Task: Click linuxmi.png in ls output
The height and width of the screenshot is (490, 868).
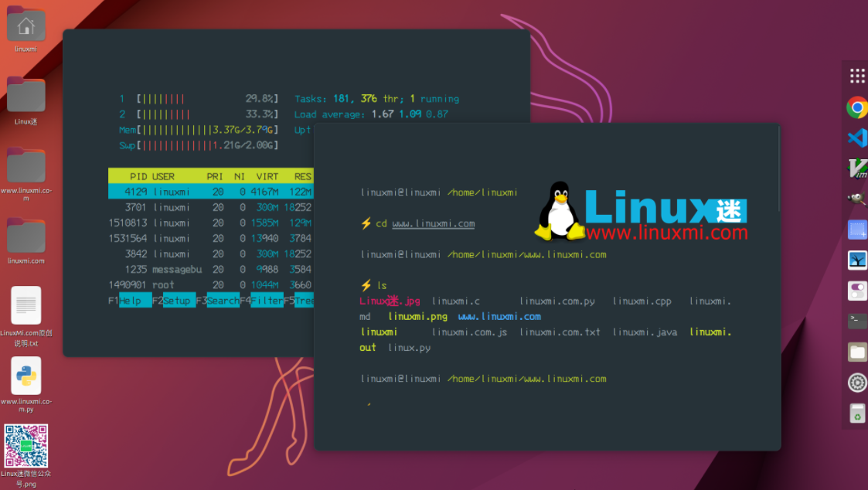Action: click(417, 317)
